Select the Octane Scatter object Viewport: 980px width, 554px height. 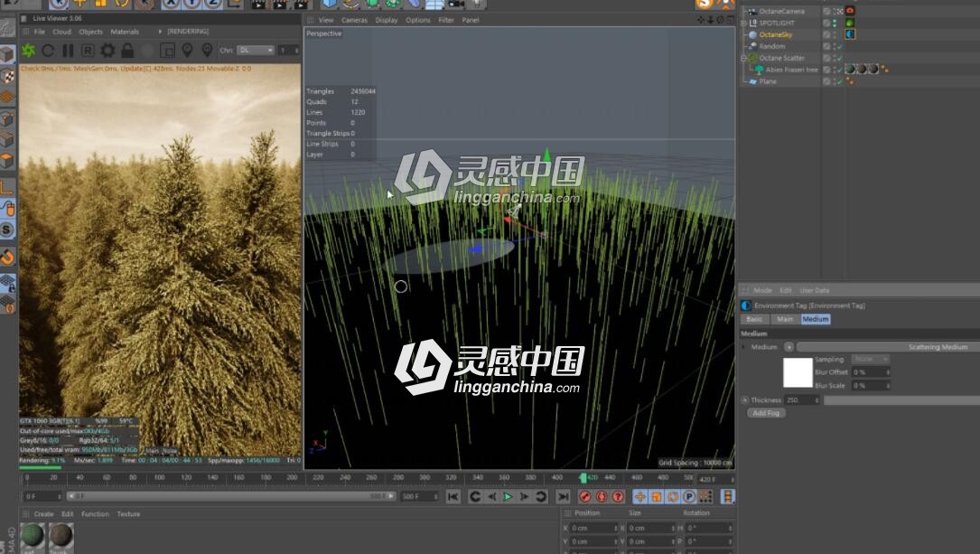coord(782,58)
